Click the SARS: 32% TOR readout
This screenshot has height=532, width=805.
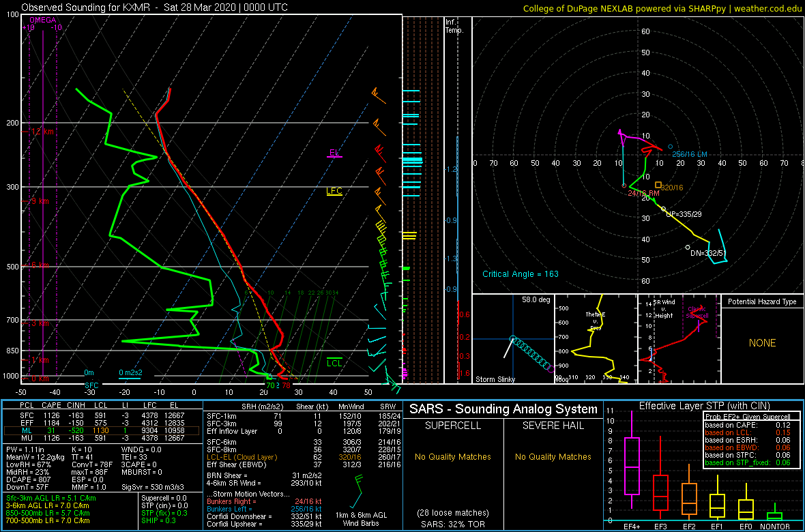click(x=452, y=524)
